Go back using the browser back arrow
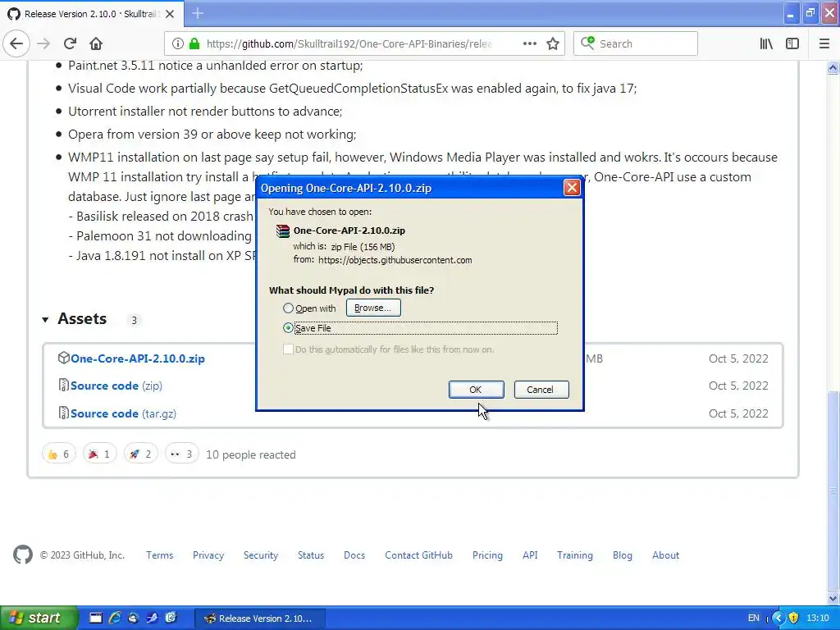The height and width of the screenshot is (630, 840). click(16, 43)
